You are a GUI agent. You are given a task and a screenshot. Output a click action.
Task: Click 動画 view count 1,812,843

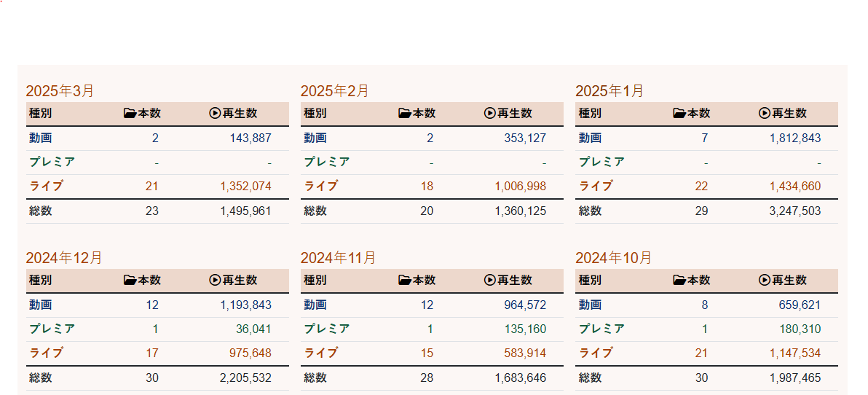tap(795, 138)
